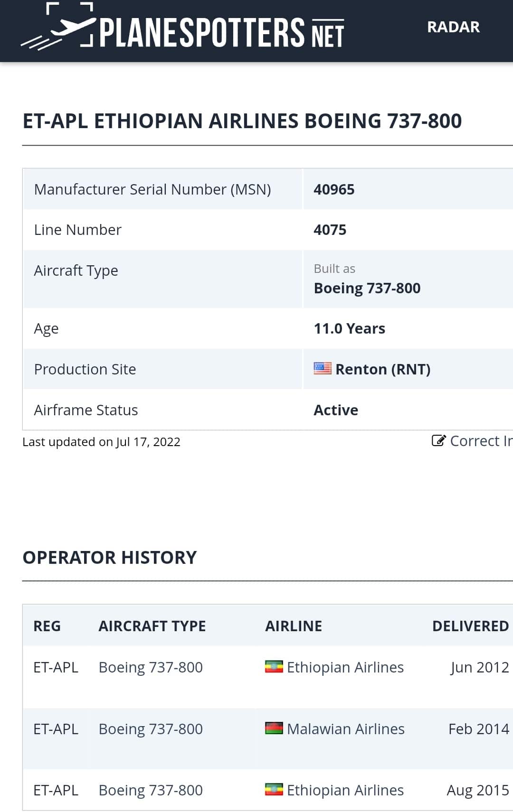Click the Built as caption

click(x=334, y=269)
